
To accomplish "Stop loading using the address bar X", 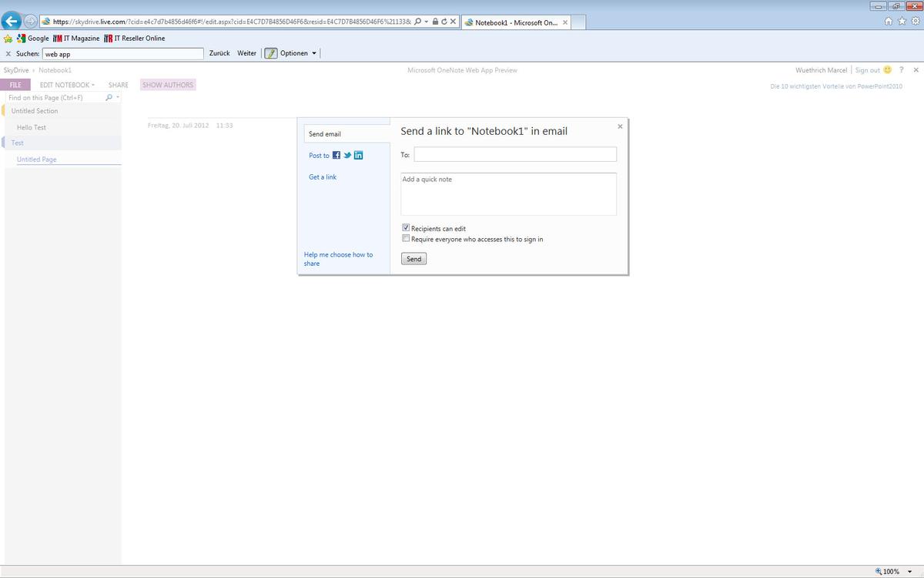I will point(454,22).
